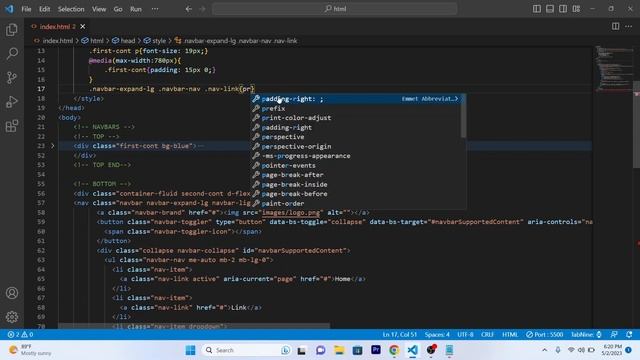
Task: Click the editor horizontal scrollbar
Action: pos(194,326)
